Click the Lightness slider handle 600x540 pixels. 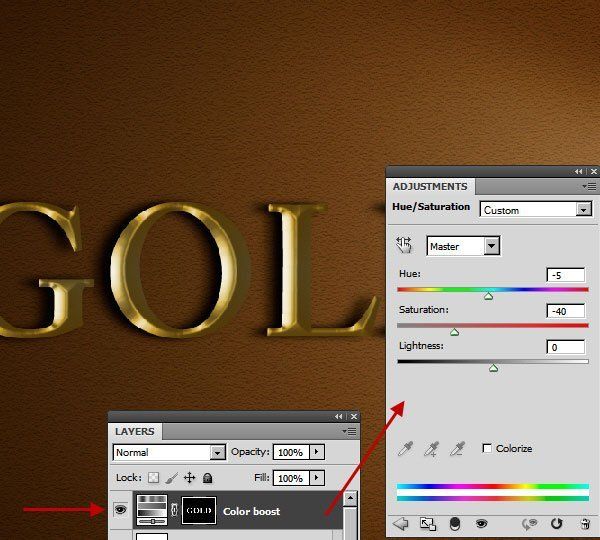pos(493,368)
